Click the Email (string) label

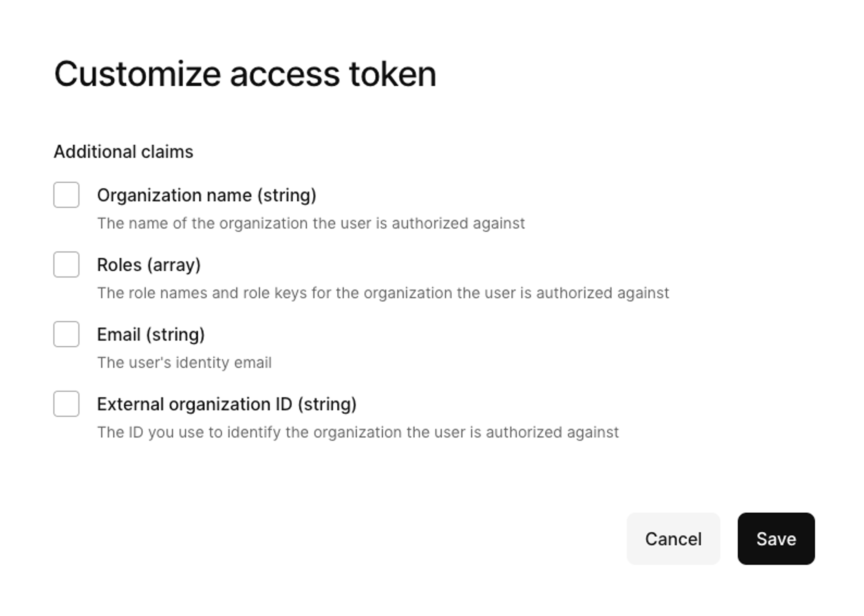coord(151,334)
